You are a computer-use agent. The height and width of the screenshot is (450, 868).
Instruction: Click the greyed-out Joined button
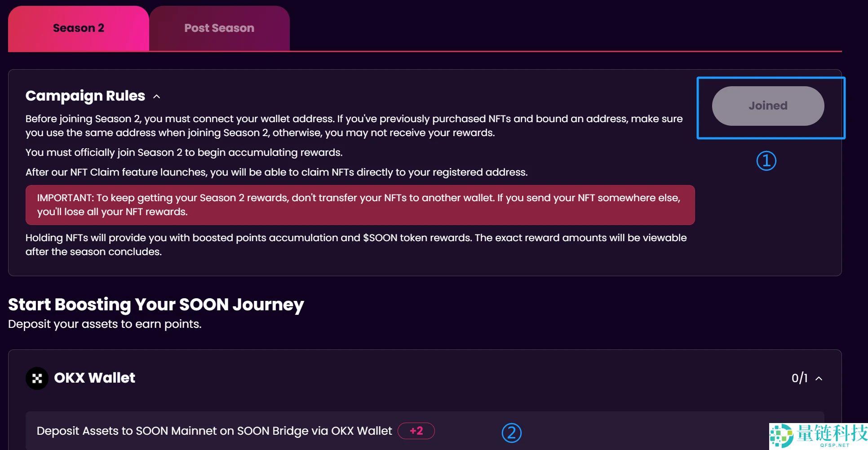click(768, 106)
